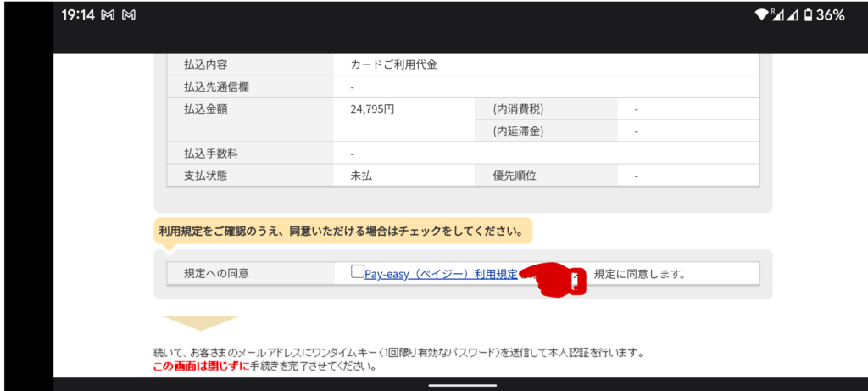Select the (内延滞金) cell
The height and width of the screenshot is (391, 868).
pos(547,131)
